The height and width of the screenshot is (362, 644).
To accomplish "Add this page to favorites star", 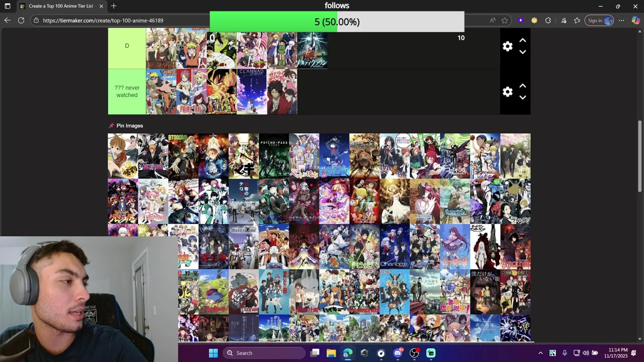I will coord(505,21).
